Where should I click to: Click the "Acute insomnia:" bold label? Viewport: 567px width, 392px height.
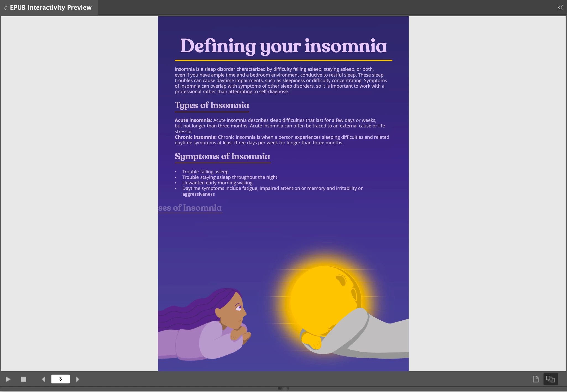(x=193, y=120)
